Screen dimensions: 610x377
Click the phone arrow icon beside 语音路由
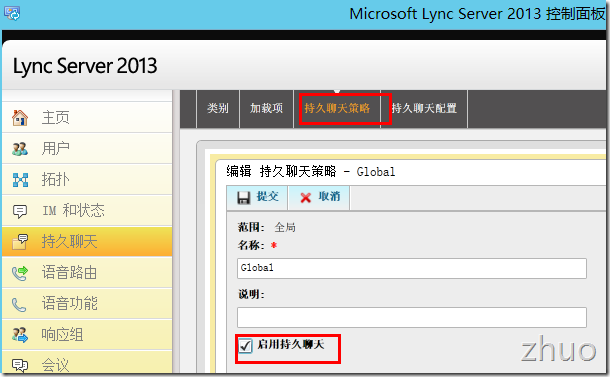[20, 273]
